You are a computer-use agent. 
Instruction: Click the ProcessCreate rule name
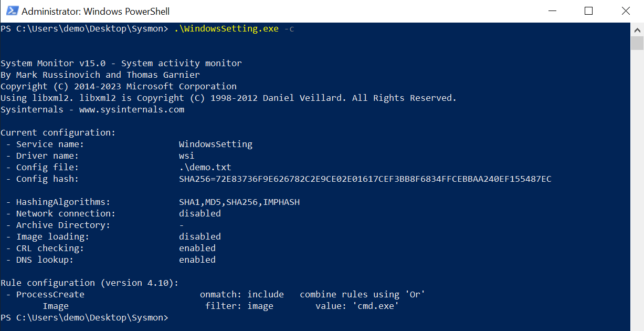tap(50, 294)
